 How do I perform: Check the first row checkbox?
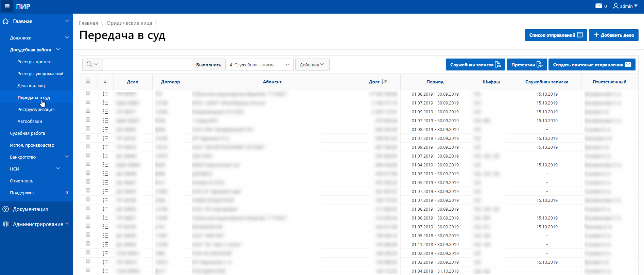pos(88,93)
